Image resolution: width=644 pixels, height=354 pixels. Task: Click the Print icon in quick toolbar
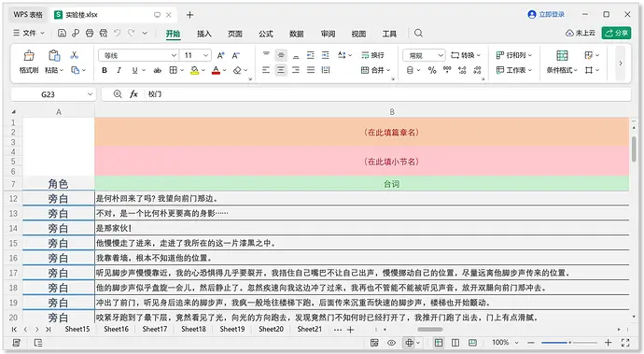point(90,34)
